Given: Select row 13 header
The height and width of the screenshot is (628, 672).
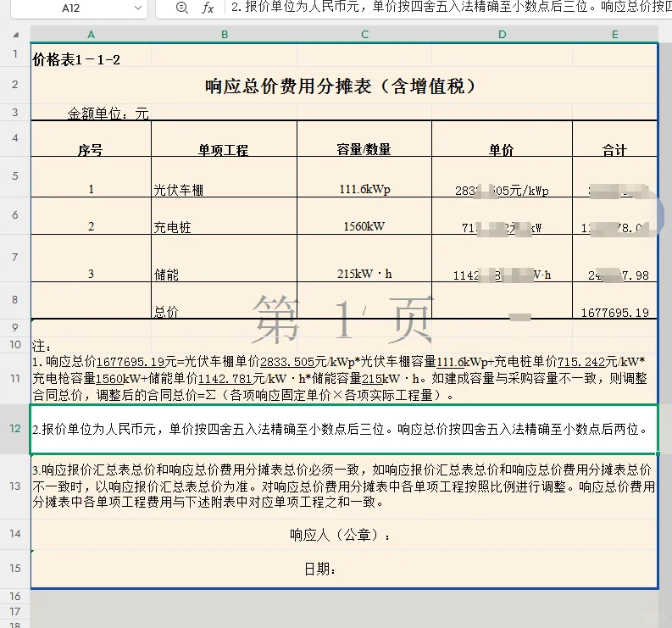Looking at the screenshot, I should 15,486.
